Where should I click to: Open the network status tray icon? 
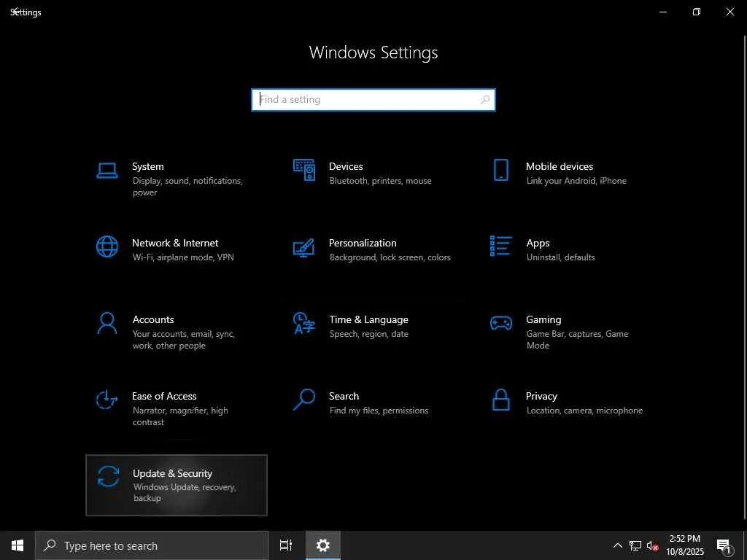pyautogui.click(x=635, y=545)
